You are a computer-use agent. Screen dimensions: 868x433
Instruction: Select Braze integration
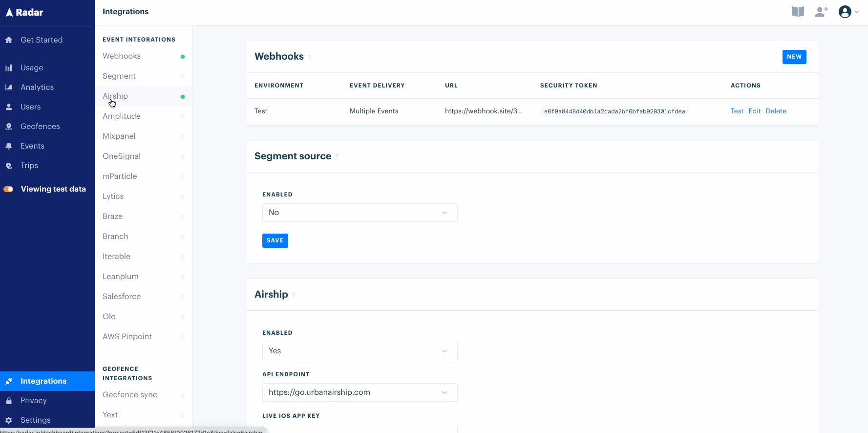(144, 216)
